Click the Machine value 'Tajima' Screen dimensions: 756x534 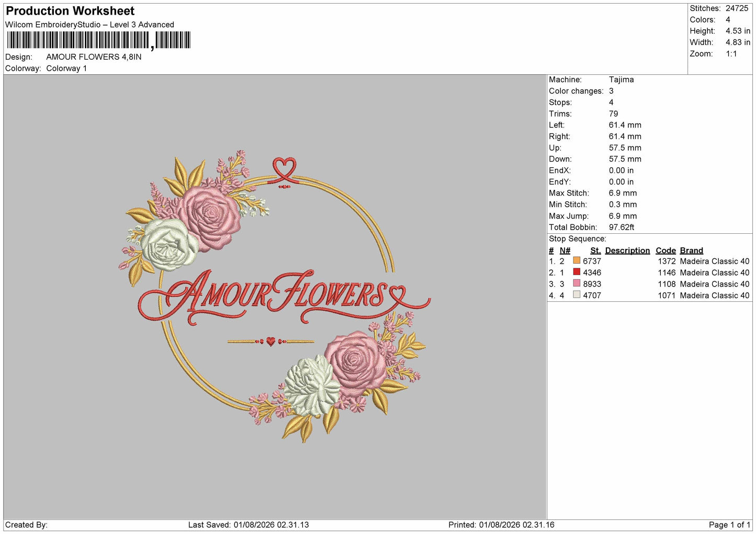[621, 79]
